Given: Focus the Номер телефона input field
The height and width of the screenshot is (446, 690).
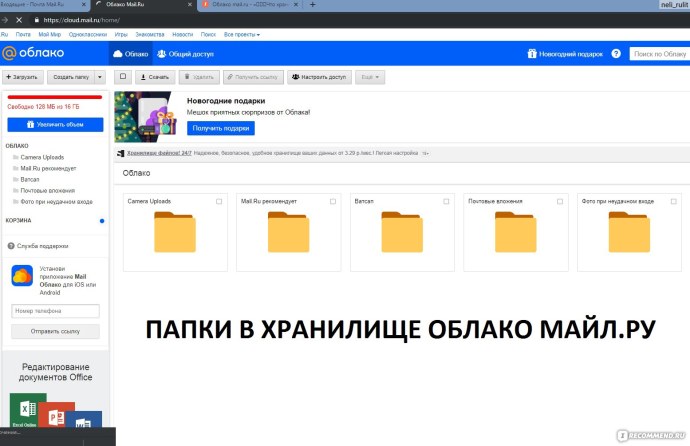Looking at the screenshot, I should pyautogui.click(x=55, y=311).
